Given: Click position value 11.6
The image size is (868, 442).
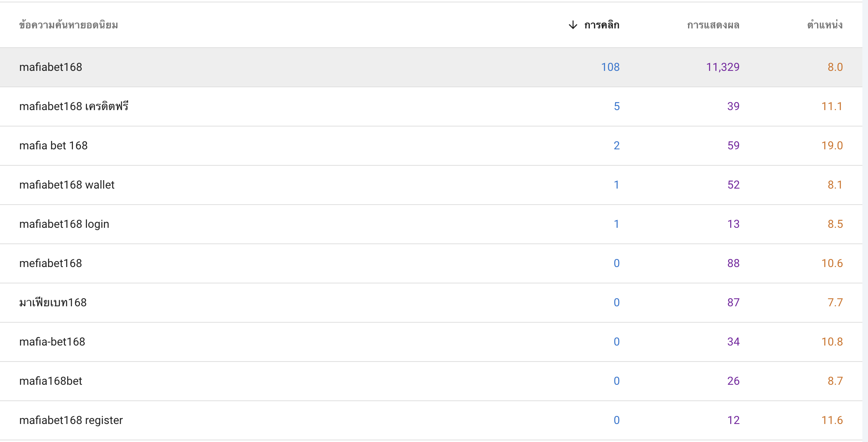Looking at the screenshot, I should 832,420.
